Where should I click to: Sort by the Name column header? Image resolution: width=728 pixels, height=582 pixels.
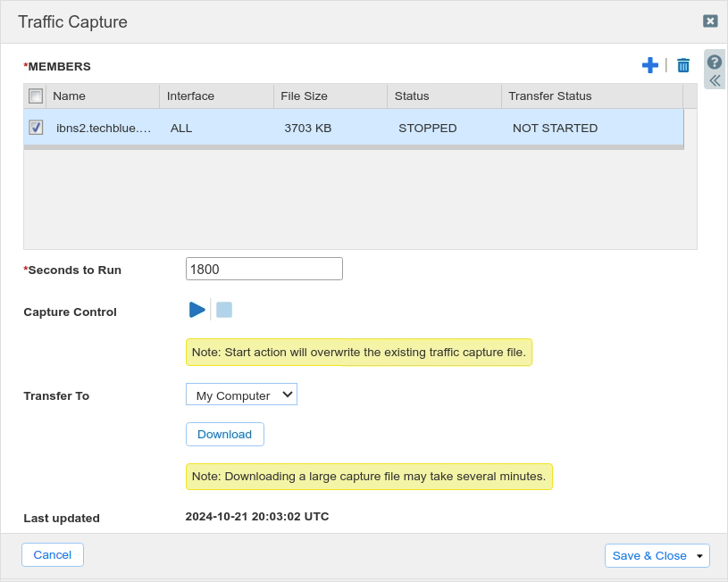(x=102, y=96)
